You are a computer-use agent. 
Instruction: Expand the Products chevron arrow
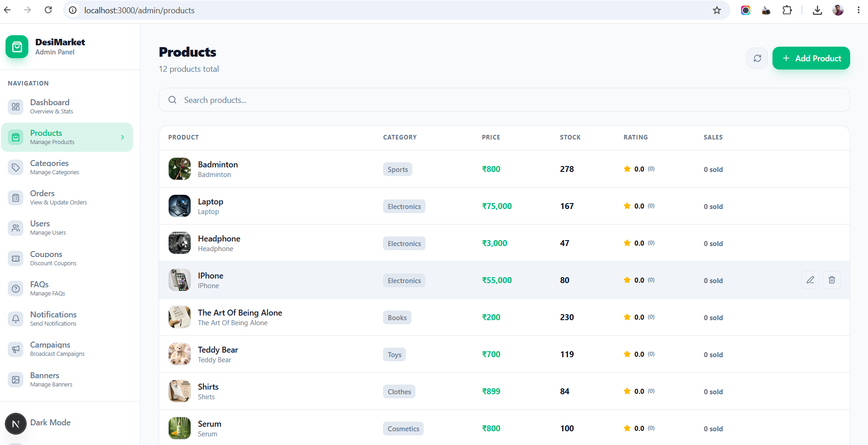tap(122, 137)
